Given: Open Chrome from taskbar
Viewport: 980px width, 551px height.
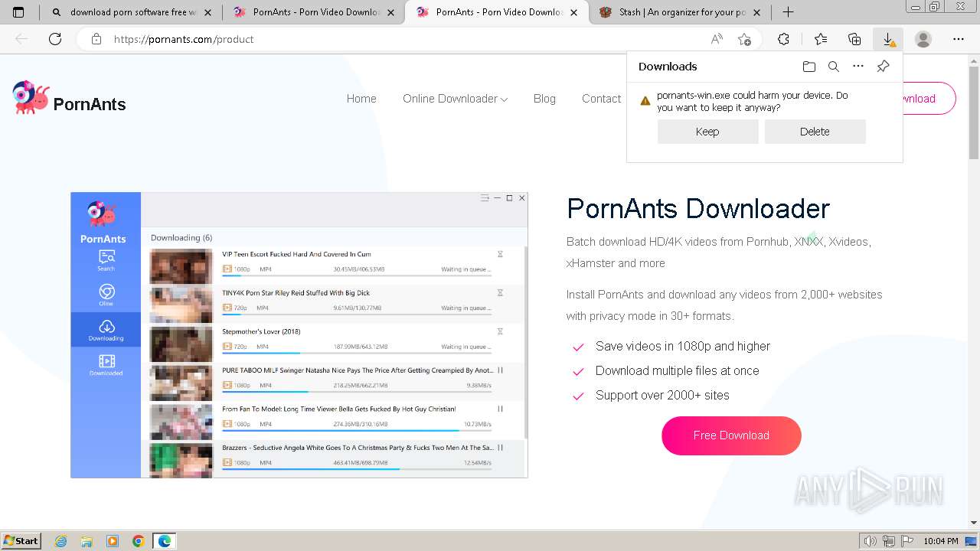Looking at the screenshot, I should click(x=138, y=541).
